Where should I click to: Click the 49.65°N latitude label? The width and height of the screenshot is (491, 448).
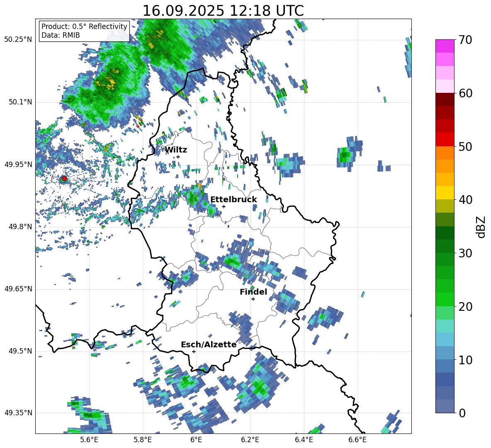pyautogui.click(x=18, y=289)
